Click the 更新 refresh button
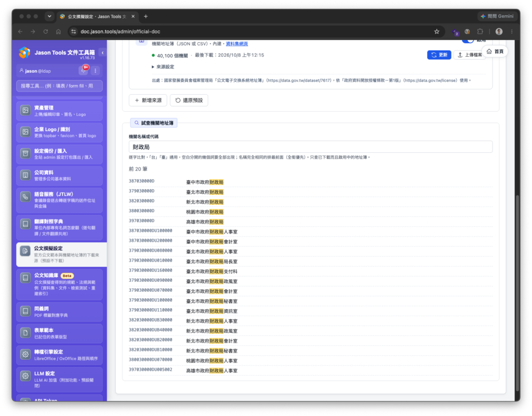This screenshot has height=416, width=532. (x=439, y=55)
